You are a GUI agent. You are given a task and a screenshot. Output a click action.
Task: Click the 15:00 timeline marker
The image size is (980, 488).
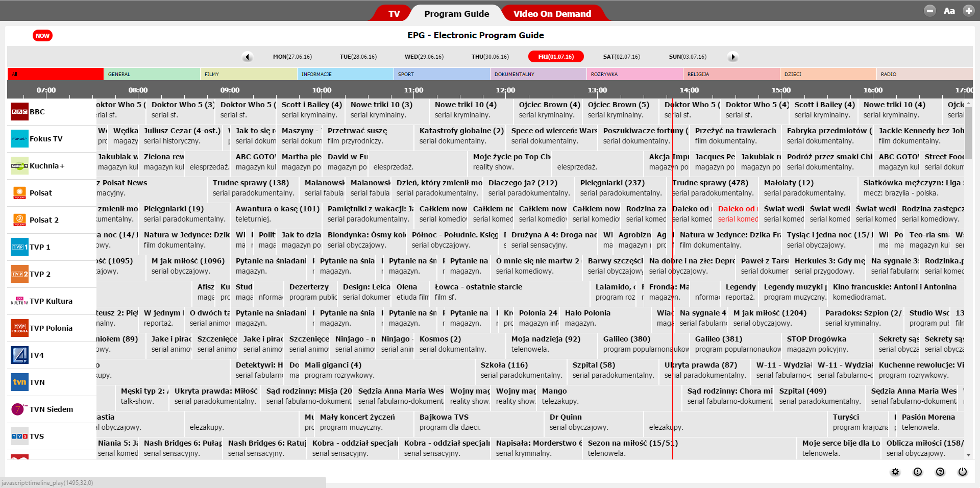tap(781, 90)
